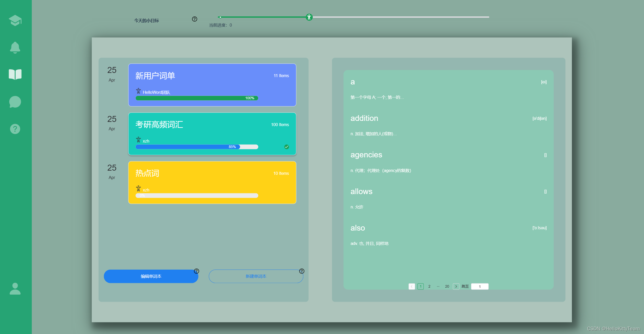Click pagination ellipsis to jump pages

point(438,287)
